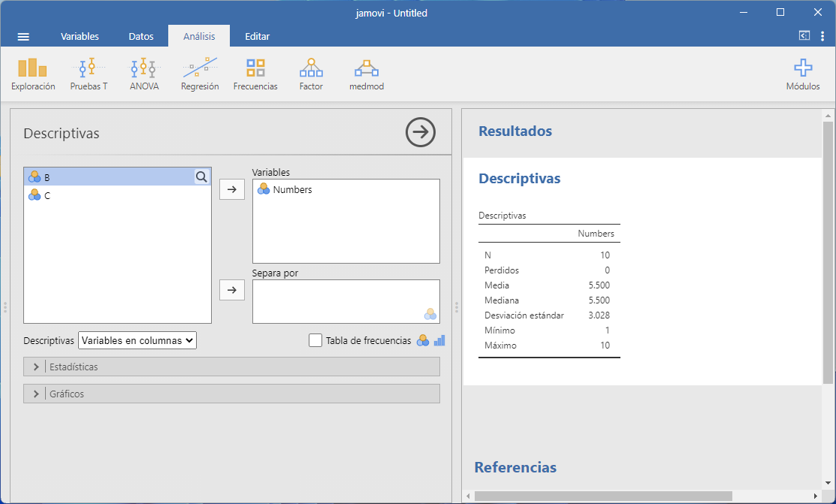Expand the Estadísticas section
Screen dimensions: 836x504
tap(231, 367)
